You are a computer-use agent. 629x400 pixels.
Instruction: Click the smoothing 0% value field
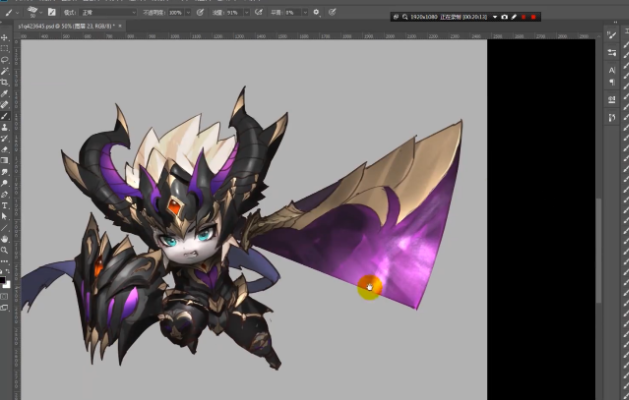click(x=292, y=12)
